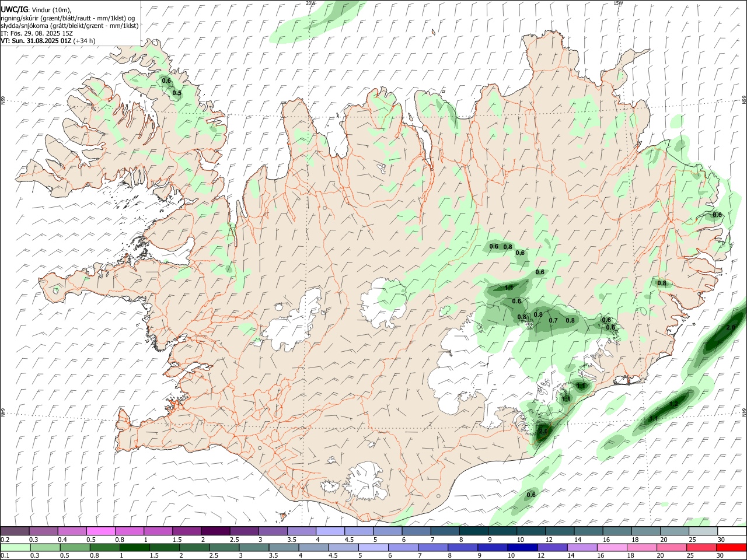Click the 'rigning/skúrir' legend description line
Image resolution: width=747 pixels, height=560 pixels.
click(x=68, y=17)
